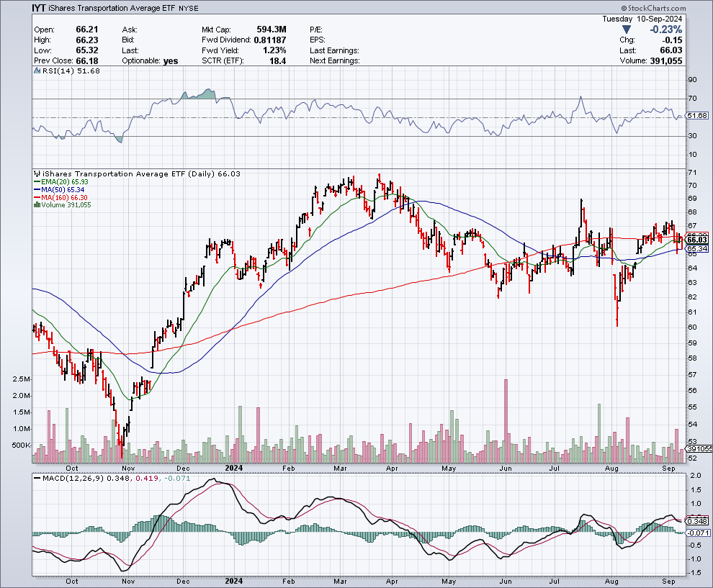Click the Mkt Cap value 594.3M

pos(271,30)
